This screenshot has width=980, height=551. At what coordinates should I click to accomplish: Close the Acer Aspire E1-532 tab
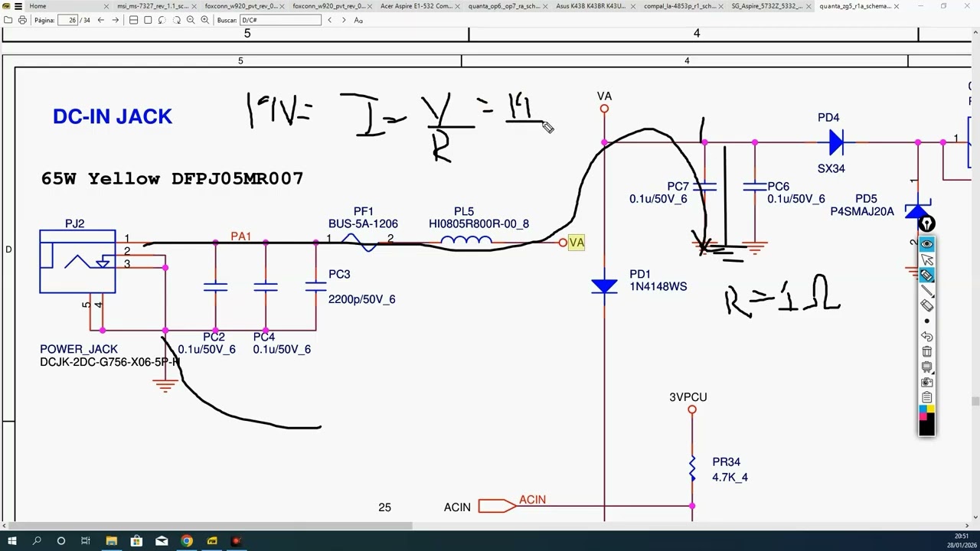(x=458, y=6)
